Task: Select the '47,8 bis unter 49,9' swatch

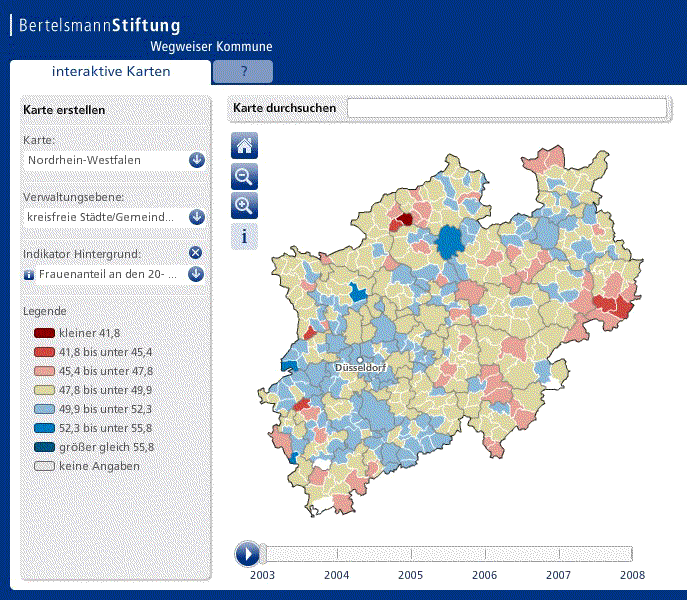Action: (44, 390)
